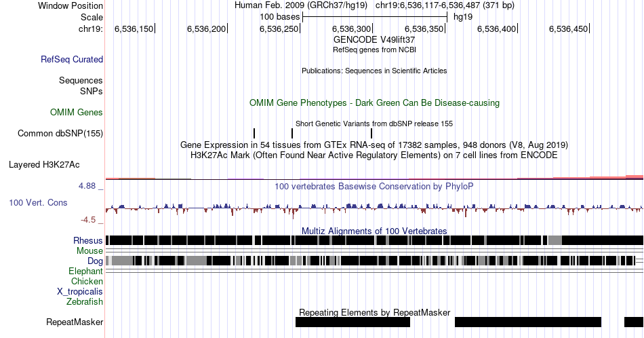Click the RepeatMasker block at right edge
Viewport: 644px width, 338px height.
point(634,322)
